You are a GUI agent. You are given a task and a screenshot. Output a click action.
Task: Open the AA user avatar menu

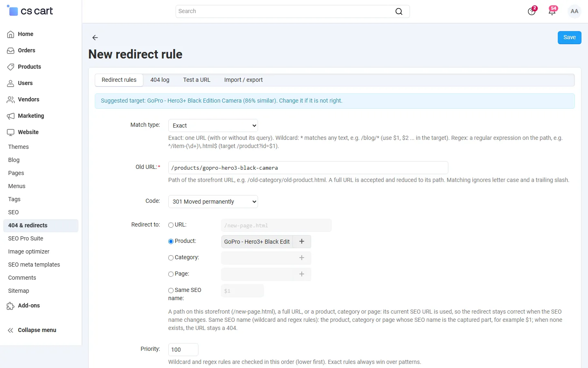click(575, 11)
